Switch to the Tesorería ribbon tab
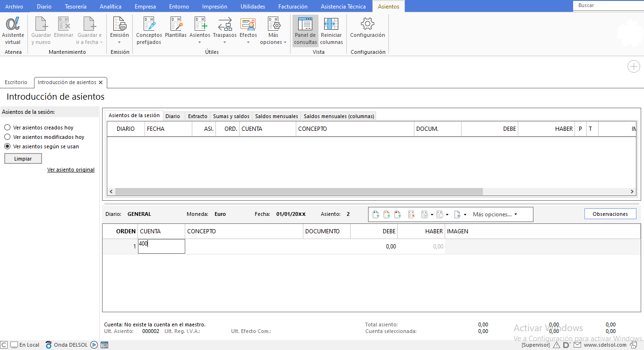644x350 pixels. 76,7
